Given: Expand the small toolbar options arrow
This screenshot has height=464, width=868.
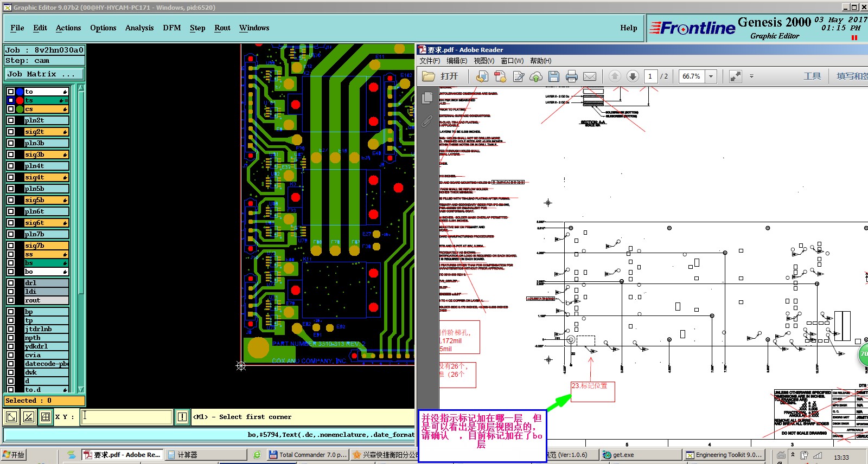Looking at the screenshot, I should pyautogui.click(x=751, y=76).
